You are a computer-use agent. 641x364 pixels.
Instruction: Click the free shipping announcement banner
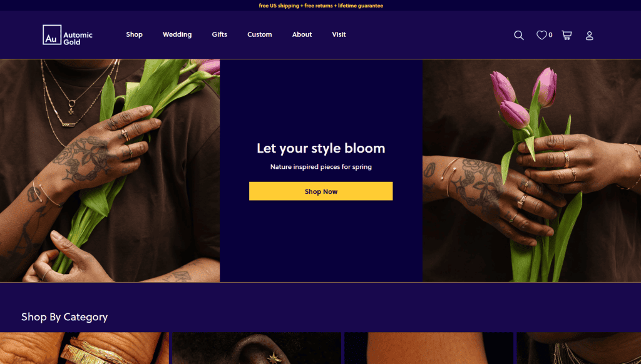321,6
